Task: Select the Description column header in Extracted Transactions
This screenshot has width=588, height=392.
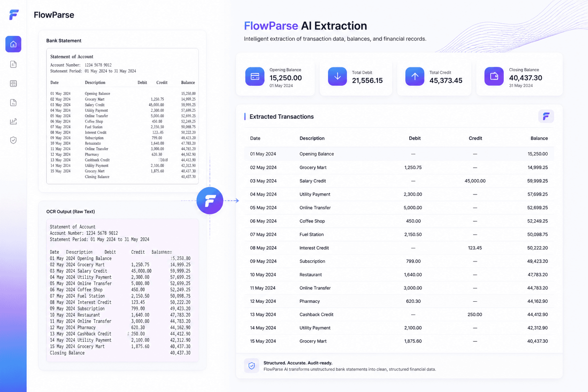Action: pyautogui.click(x=312, y=138)
